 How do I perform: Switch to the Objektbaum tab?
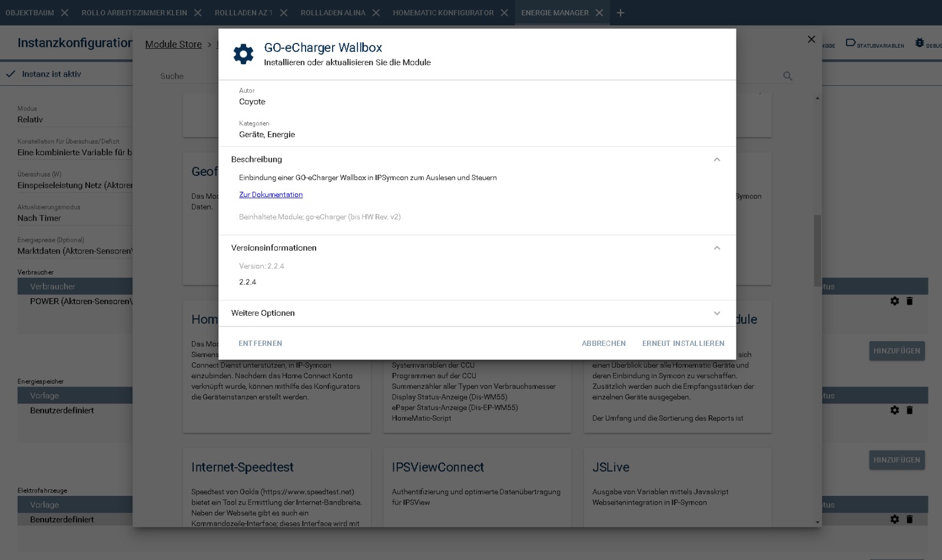tap(29, 13)
